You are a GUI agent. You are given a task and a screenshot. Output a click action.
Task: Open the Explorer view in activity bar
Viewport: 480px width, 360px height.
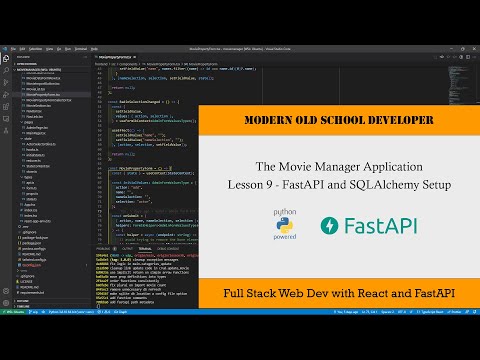pos(6,59)
